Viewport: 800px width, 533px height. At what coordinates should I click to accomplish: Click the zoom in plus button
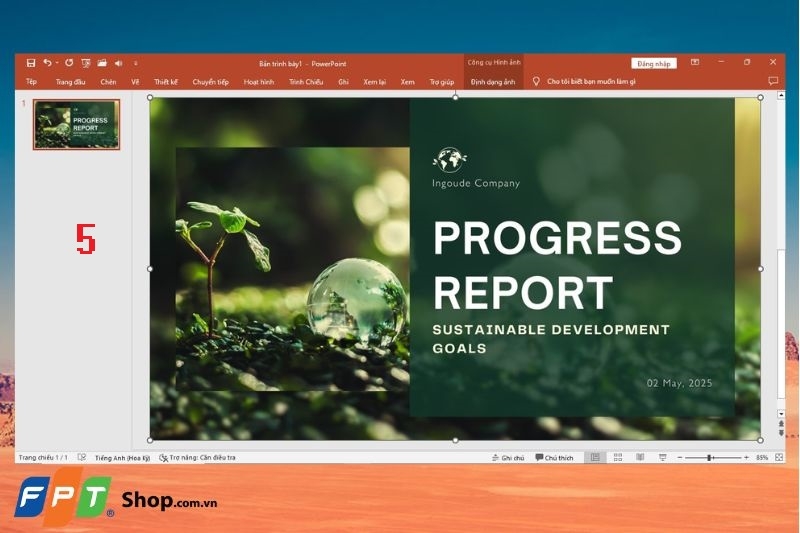746,458
